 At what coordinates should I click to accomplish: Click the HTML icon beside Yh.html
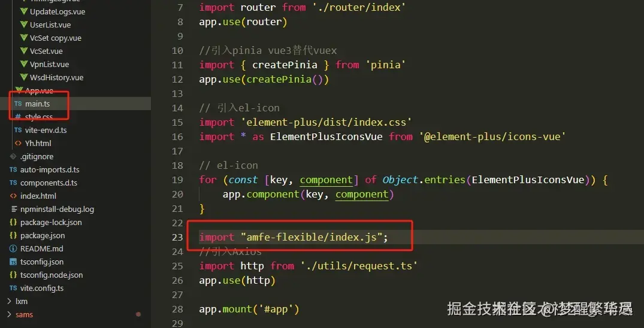pyautogui.click(x=18, y=143)
